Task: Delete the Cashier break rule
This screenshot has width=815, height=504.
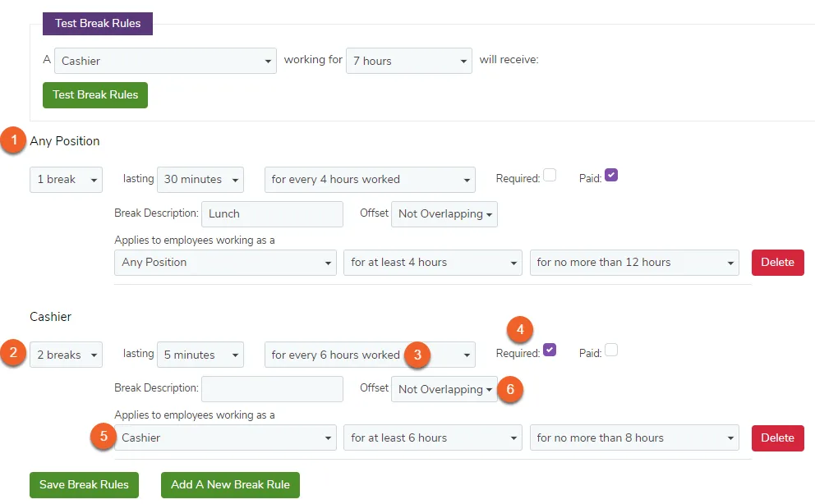Action: pyautogui.click(x=777, y=438)
